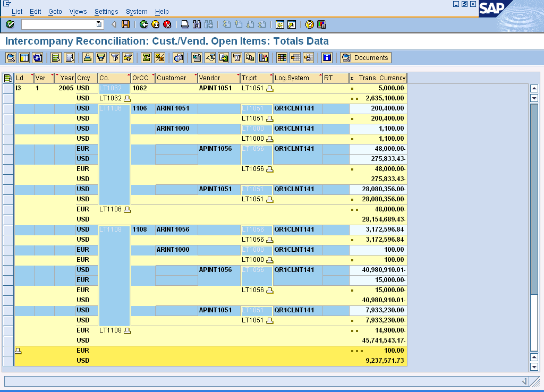Click the Word Processing icon
The height and width of the screenshot is (392, 544).
point(210,57)
